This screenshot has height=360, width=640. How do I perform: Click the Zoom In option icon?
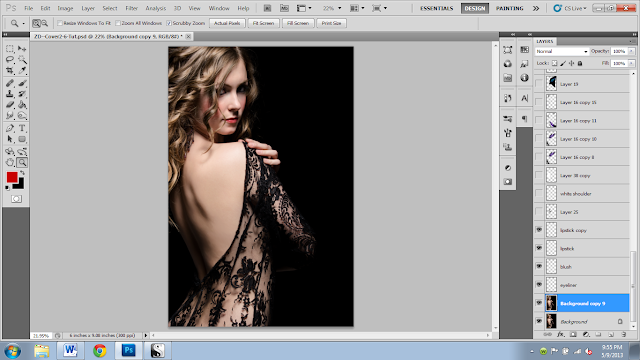click(x=36, y=23)
